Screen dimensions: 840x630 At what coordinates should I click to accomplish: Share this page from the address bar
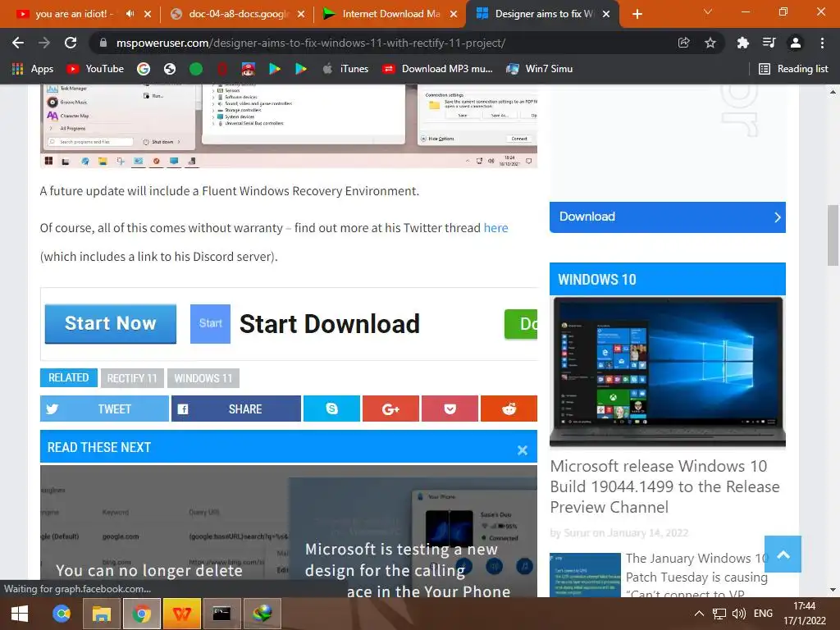click(683, 43)
